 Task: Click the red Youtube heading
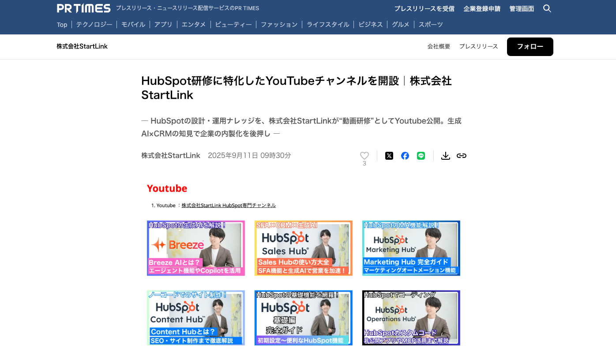tap(167, 188)
